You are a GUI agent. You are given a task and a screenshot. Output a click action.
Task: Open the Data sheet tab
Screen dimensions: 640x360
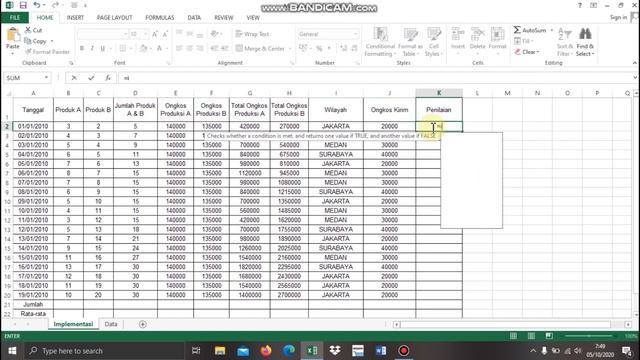click(x=111, y=324)
